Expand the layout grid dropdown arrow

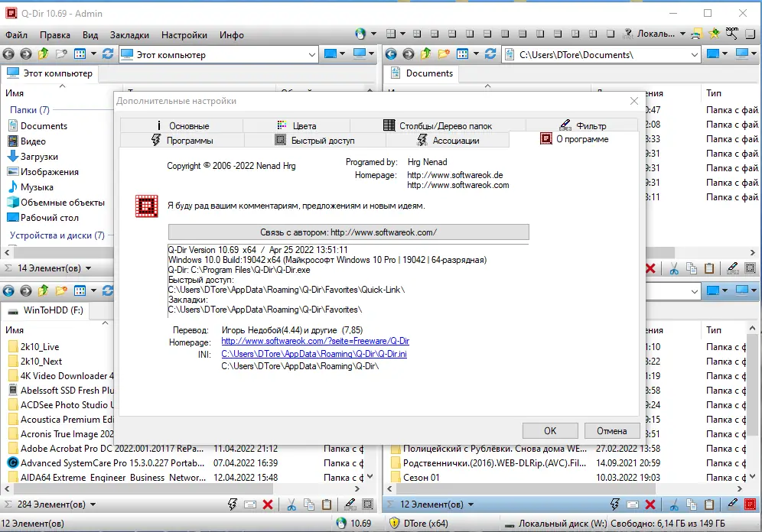(x=402, y=34)
